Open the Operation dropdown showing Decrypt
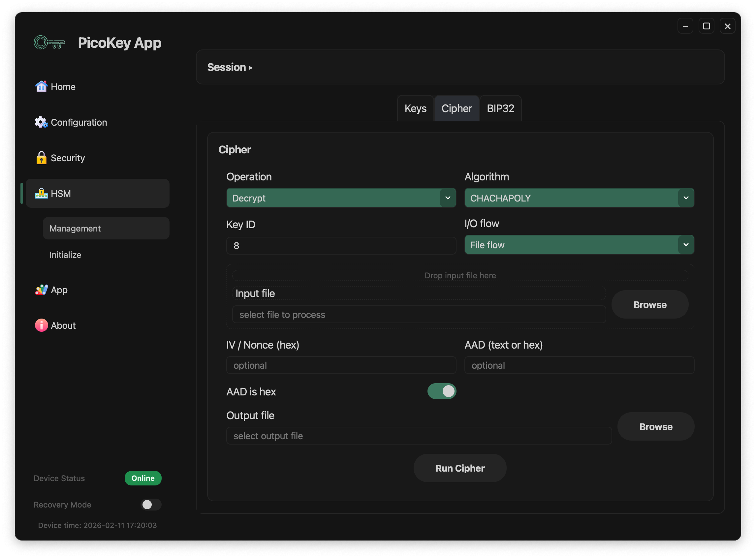 click(341, 198)
